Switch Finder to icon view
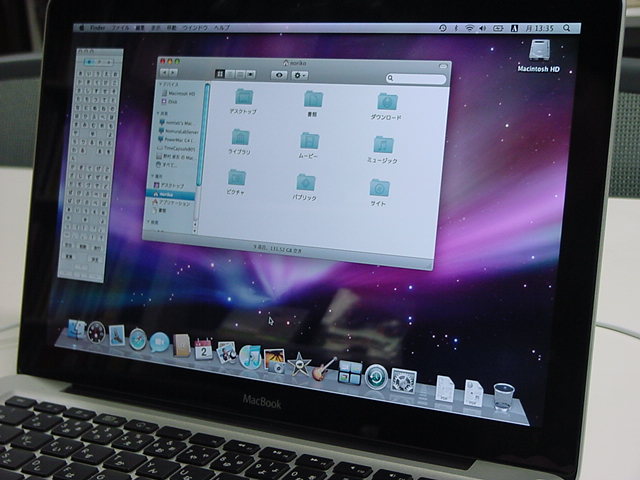The height and width of the screenshot is (480, 640). 219,74
